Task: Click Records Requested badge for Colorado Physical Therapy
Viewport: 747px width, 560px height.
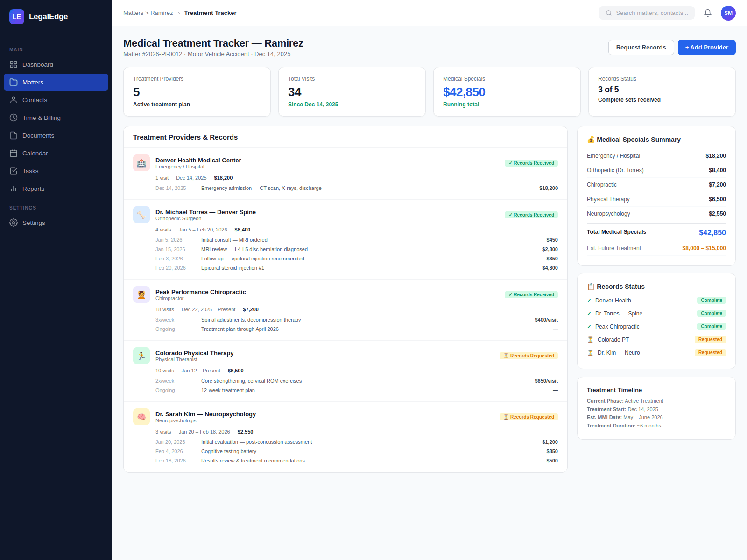Action: (x=529, y=356)
